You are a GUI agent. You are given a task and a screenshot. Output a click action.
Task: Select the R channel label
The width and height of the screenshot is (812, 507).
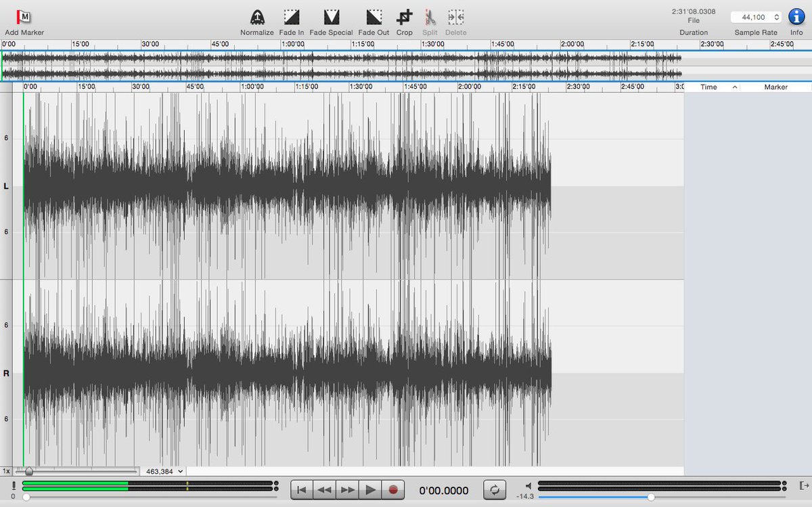click(6, 373)
